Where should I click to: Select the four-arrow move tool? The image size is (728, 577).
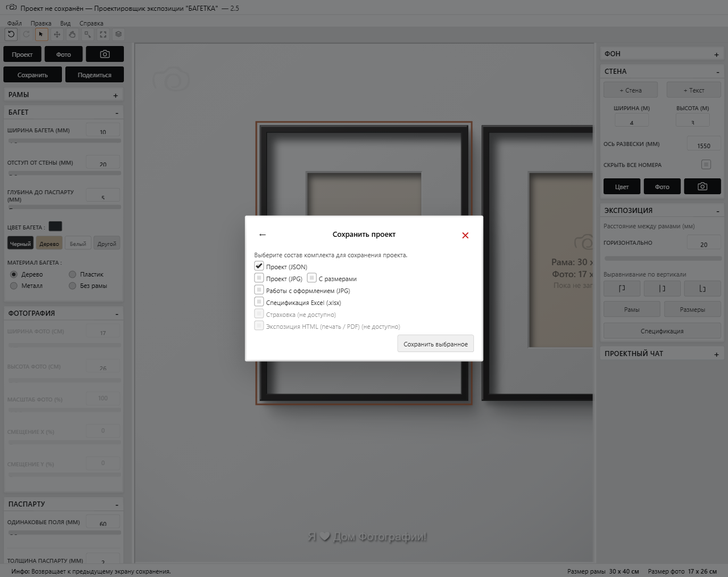click(57, 34)
